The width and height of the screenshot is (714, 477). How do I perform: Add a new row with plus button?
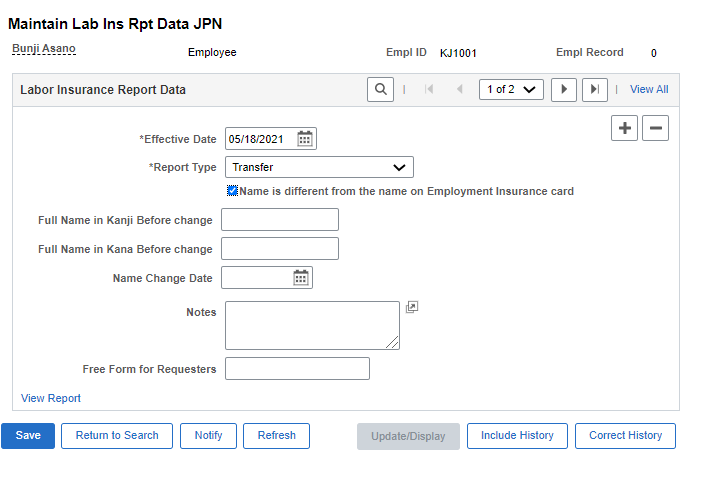point(624,128)
